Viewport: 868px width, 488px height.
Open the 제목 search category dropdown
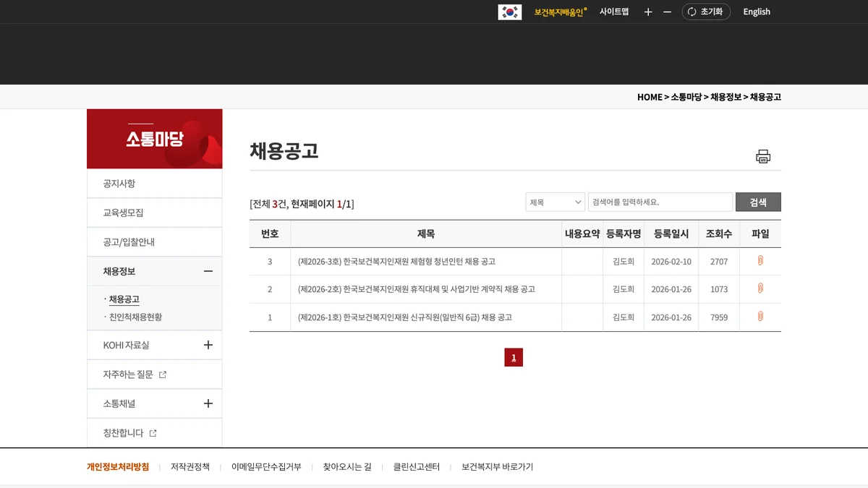[x=555, y=202]
